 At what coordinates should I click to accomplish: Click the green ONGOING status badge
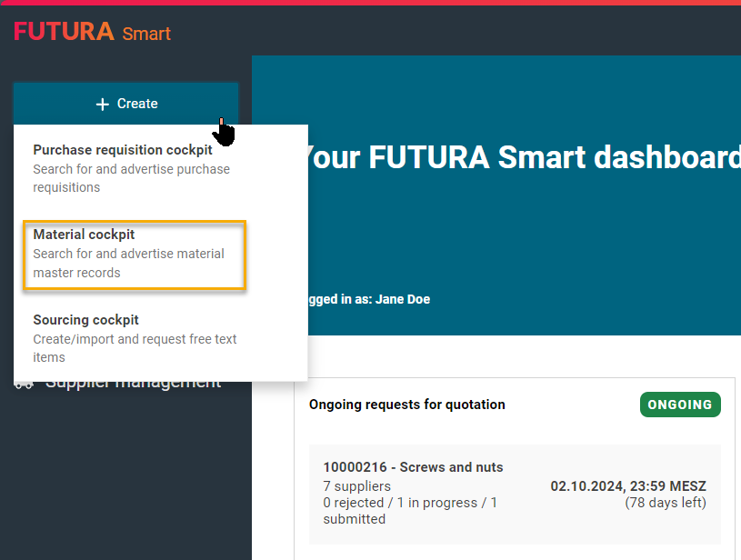(x=679, y=405)
